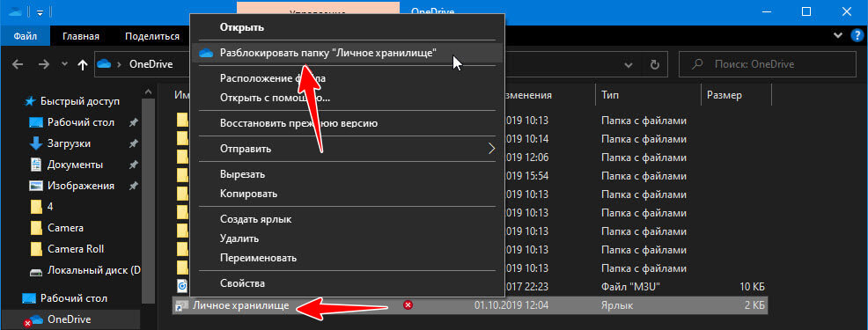Click OneDrive cloud icon in sidebar

tap(37, 319)
